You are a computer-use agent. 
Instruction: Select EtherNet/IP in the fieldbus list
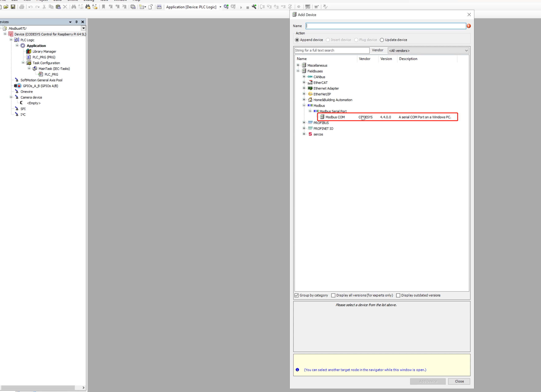pos(322,94)
